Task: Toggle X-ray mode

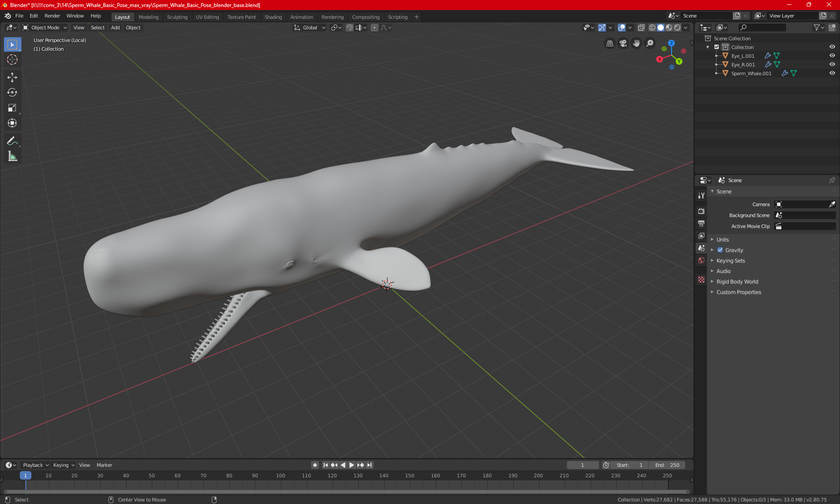Action: tap(641, 28)
